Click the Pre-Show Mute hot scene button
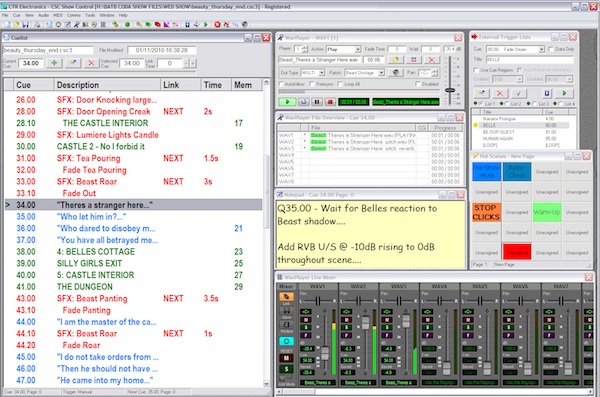The image size is (600, 397). tap(486, 172)
